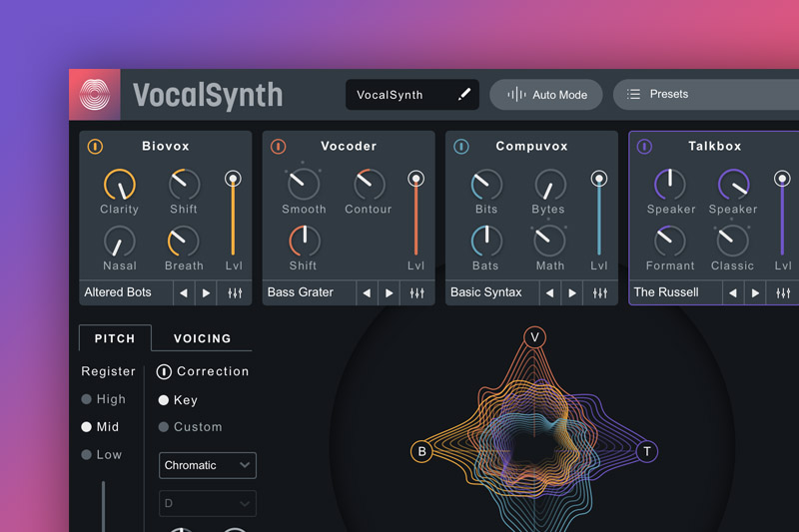Click the Biovox Breath knob
The width and height of the screenshot is (799, 532).
[184, 242]
